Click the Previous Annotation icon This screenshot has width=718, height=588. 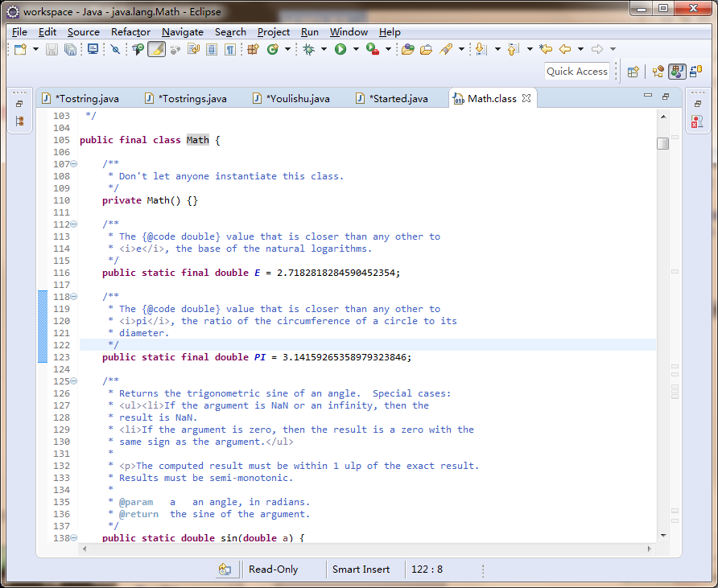[513, 49]
